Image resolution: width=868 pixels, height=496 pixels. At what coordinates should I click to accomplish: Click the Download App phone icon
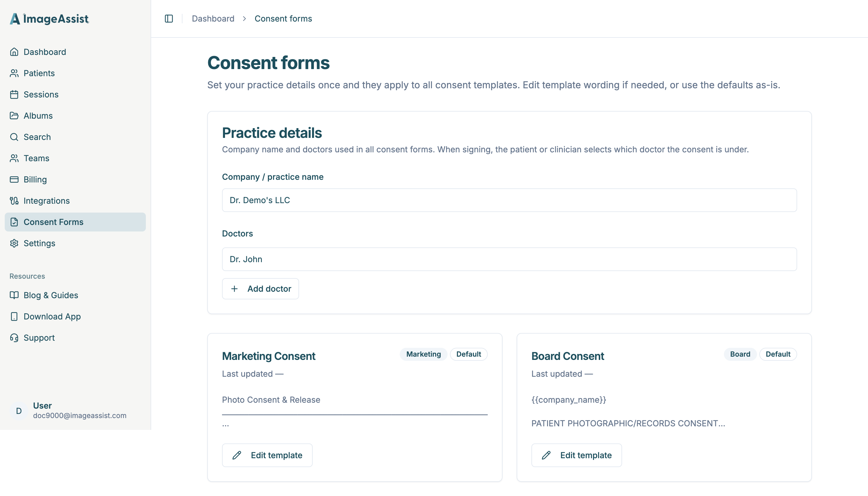[x=14, y=316]
